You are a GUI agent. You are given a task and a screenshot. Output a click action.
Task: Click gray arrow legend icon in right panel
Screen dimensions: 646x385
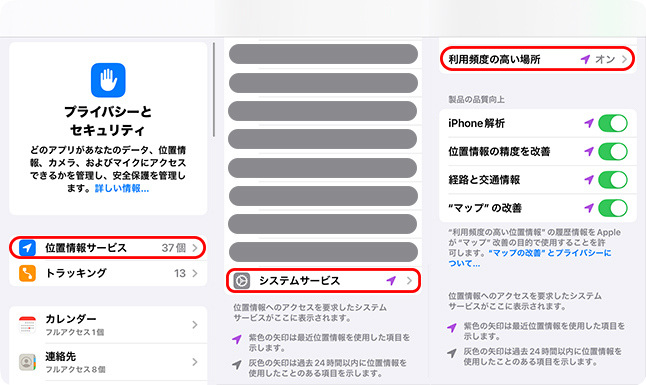click(452, 353)
